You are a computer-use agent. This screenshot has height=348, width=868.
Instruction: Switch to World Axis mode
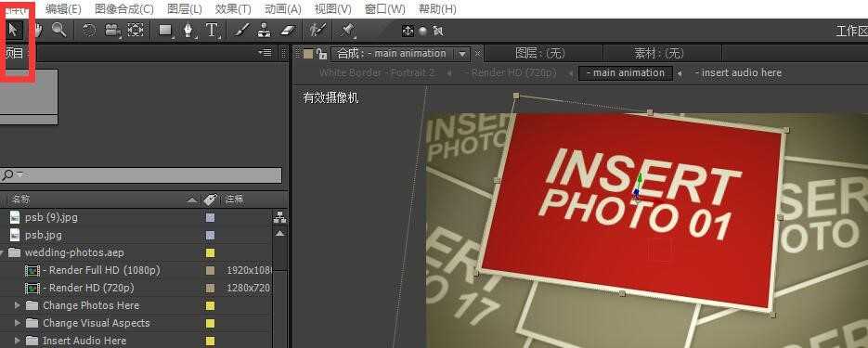423,31
